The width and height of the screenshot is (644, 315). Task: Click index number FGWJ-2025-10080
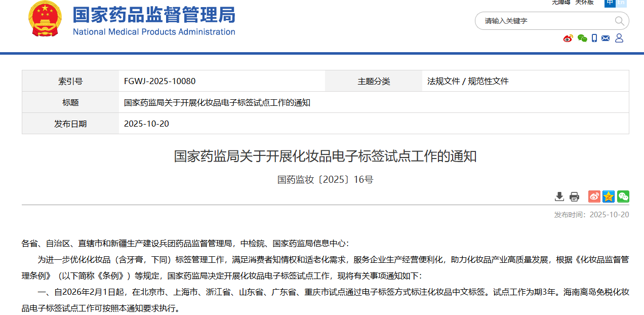[x=159, y=81]
